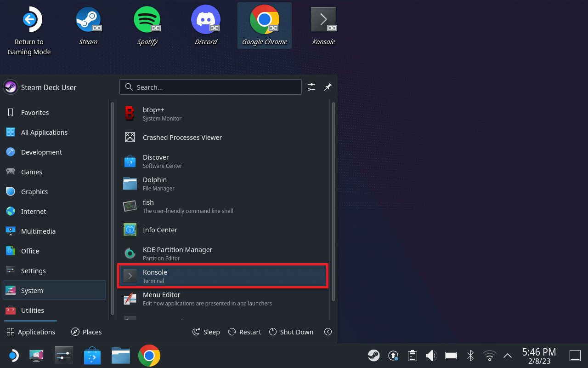The width and height of the screenshot is (588, 368).
Task: Click the Restart button
Action: pos(244,332)
